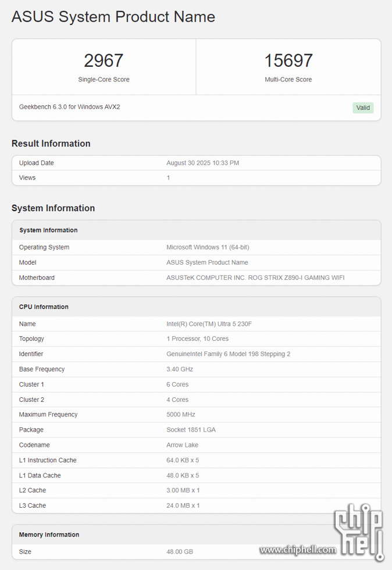The height and width of the screenshot is (570, 392).
Task: Select the 2967 single-core score value
Action: 104,60
